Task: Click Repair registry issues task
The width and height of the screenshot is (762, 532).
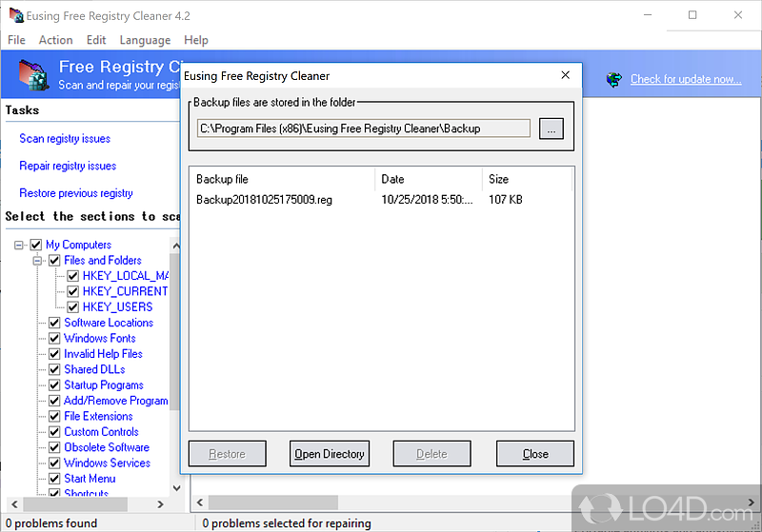Action: [68, 166]
